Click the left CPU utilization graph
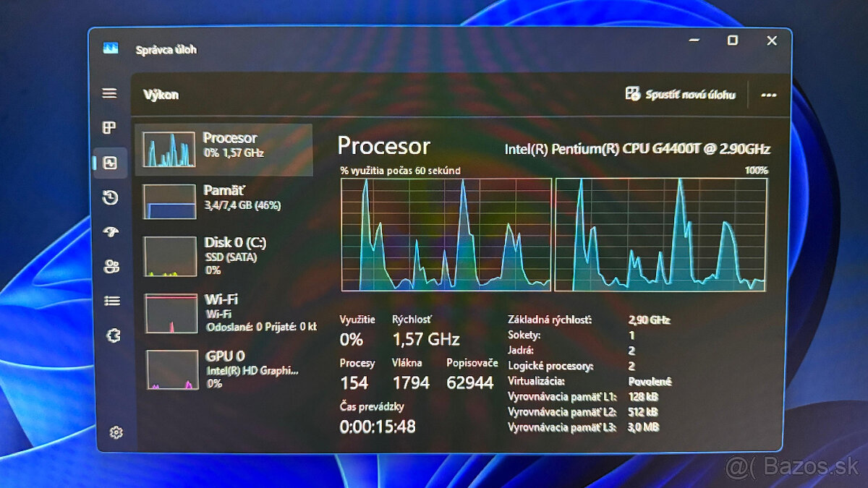This screenshot has height=488, width=868. pos(446,234)
